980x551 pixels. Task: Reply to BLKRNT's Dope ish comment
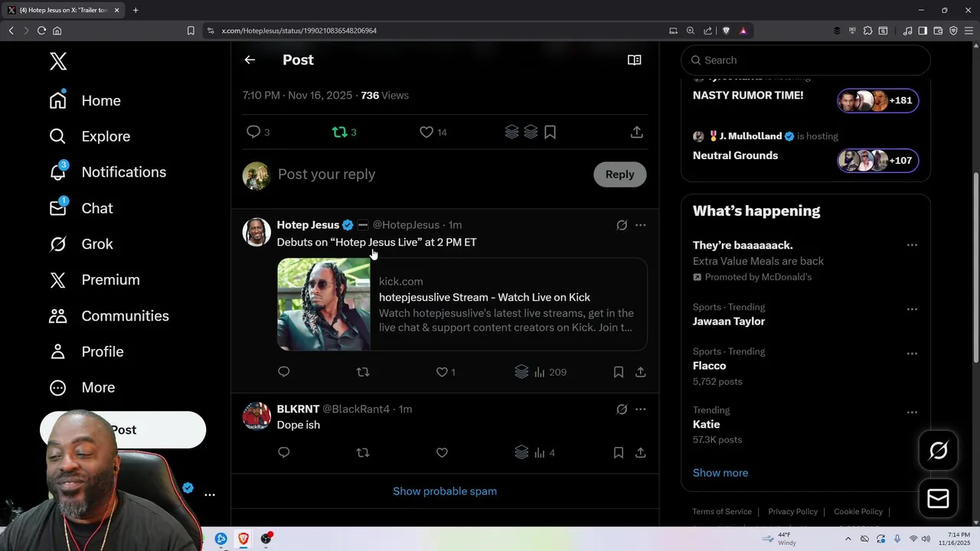pos(283,453)
